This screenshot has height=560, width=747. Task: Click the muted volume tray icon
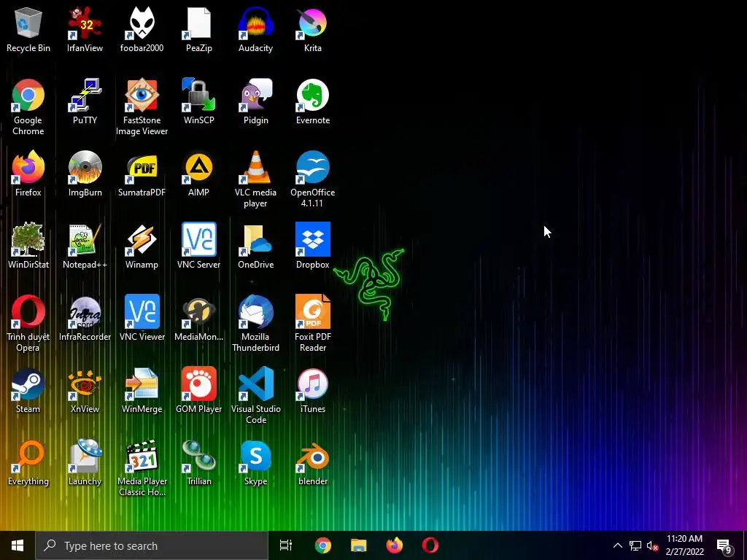click(x=652, y=545)
